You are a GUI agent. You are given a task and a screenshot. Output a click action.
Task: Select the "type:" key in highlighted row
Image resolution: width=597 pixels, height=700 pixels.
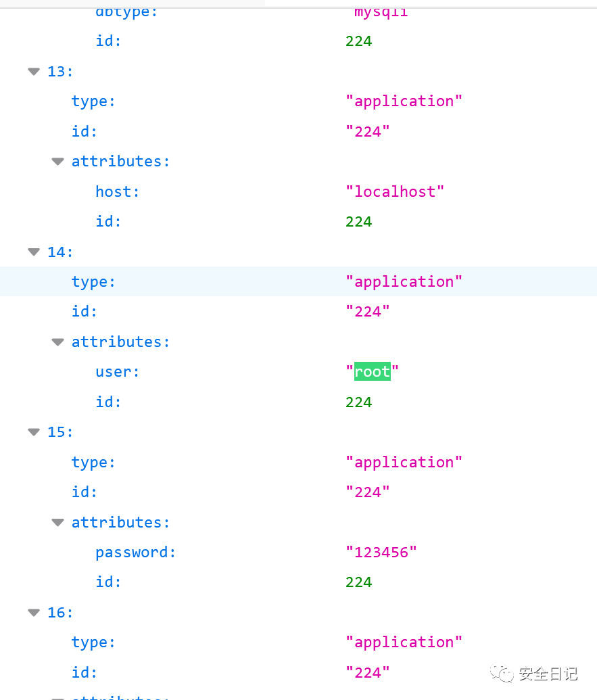93,282
